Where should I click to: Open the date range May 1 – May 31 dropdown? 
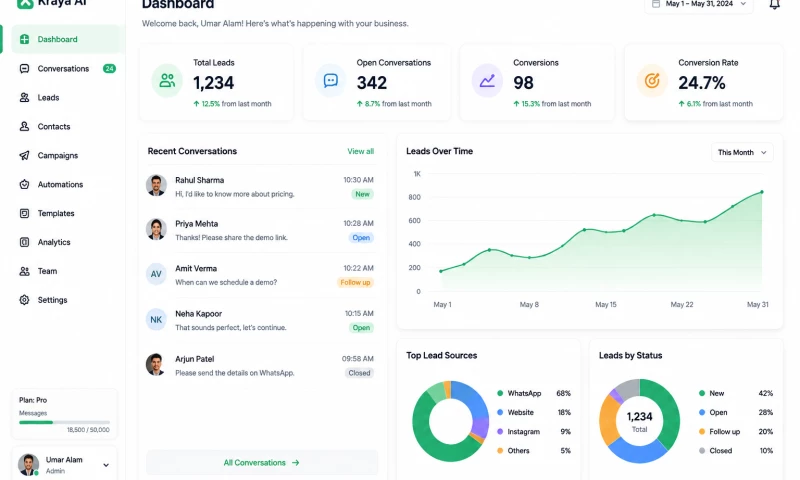click(x=699, y=5)
